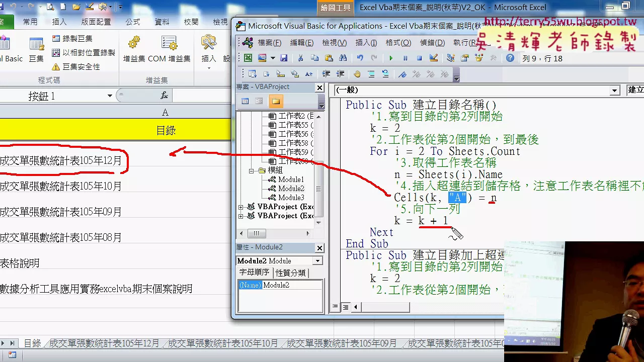Close the 專案 - VBAProject panel
The width and height of the screenshot is (644, 362).
click(x=319, y=87)
